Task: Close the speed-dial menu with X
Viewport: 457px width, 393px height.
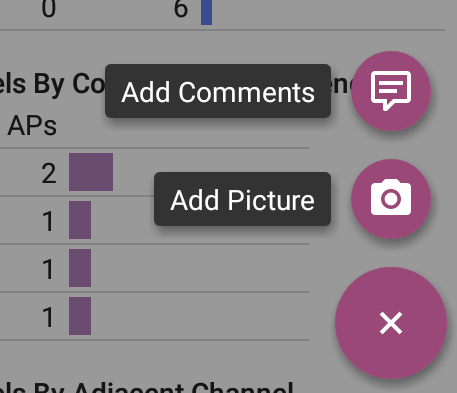Action: 391,323
